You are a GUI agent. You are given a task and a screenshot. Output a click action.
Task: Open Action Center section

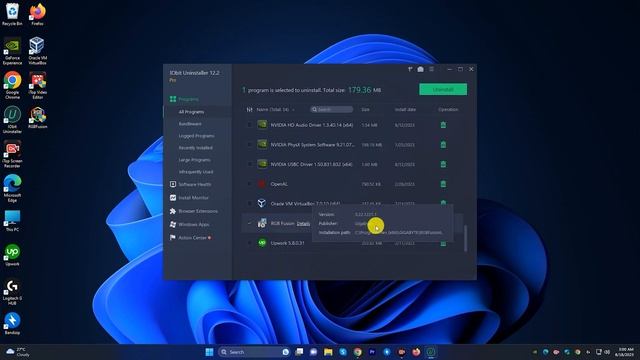[190, 238]
